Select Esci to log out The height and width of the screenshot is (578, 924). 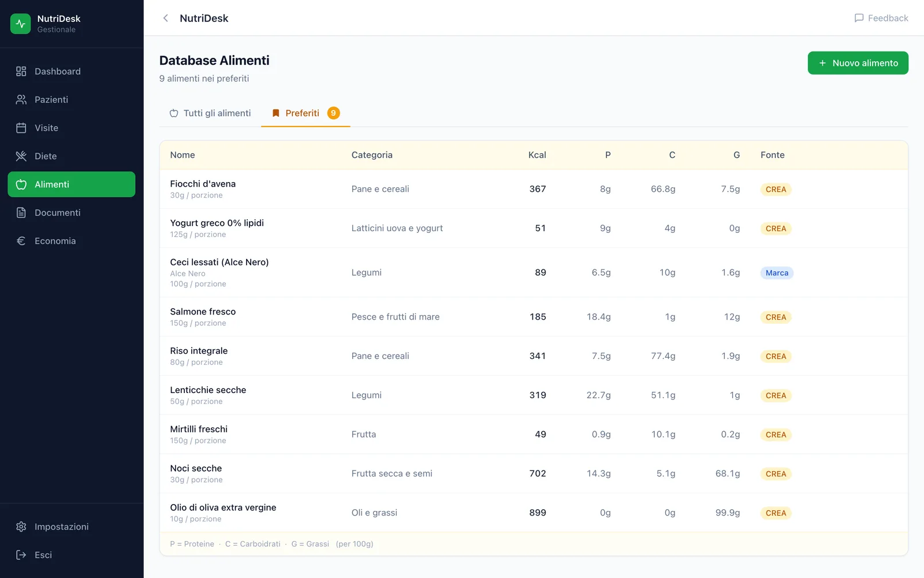pos(72,555)
